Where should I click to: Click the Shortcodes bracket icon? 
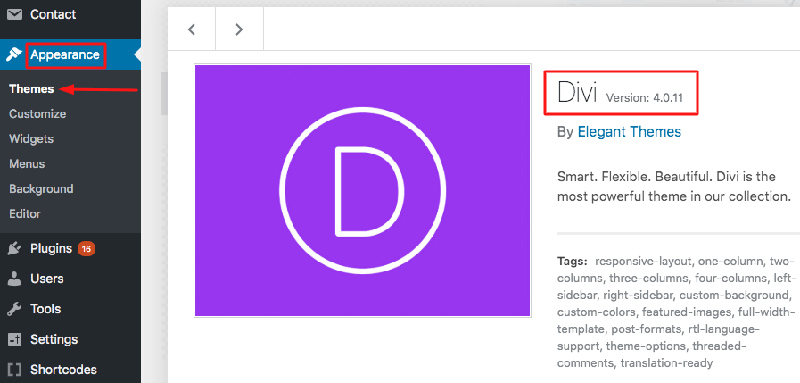point(14,369)
